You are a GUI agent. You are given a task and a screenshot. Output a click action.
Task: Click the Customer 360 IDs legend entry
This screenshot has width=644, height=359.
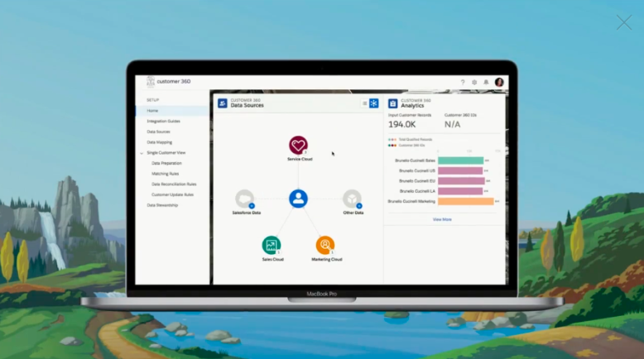pos(406,146)
